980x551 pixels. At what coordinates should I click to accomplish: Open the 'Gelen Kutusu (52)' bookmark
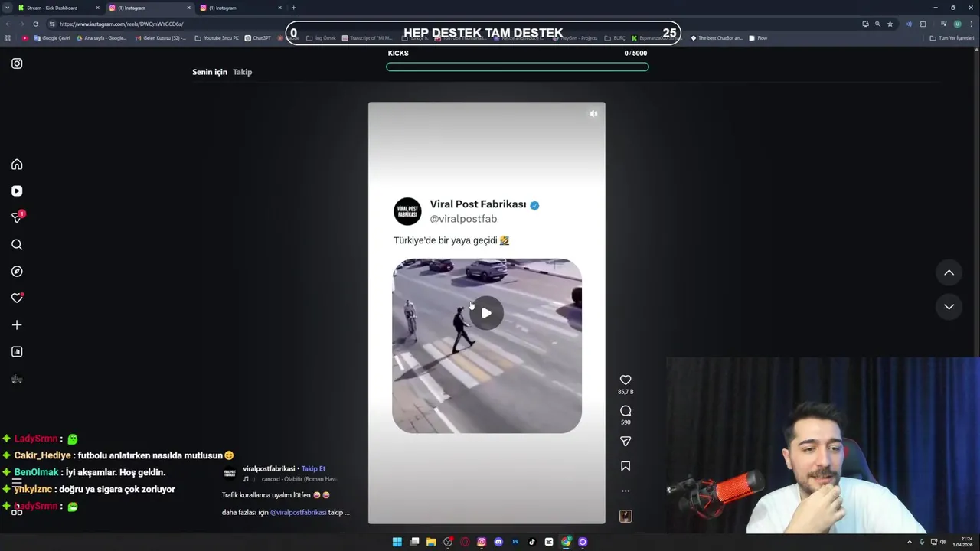(161, 38)
